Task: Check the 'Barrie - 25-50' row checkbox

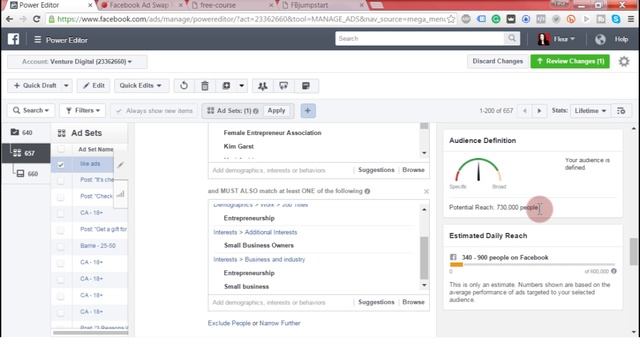Action: pos(60,246)
